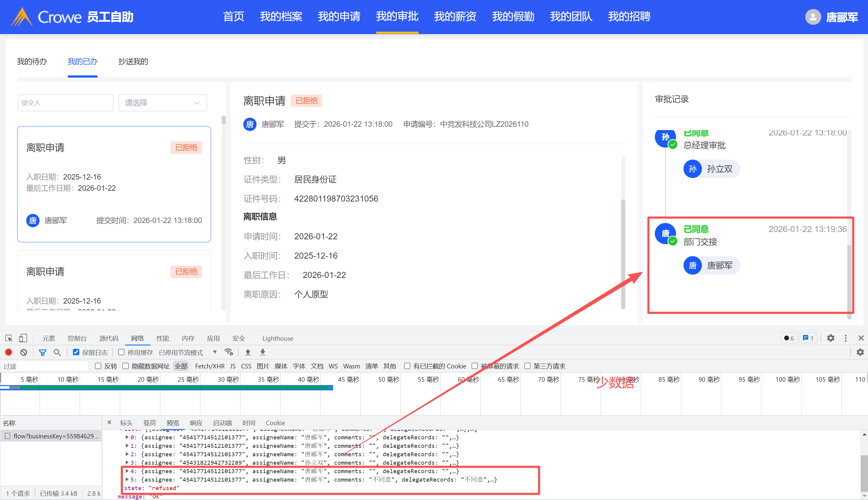Toggle the device toolbar icon
This screenshot has height=500, width=868.
pos(23,338)
